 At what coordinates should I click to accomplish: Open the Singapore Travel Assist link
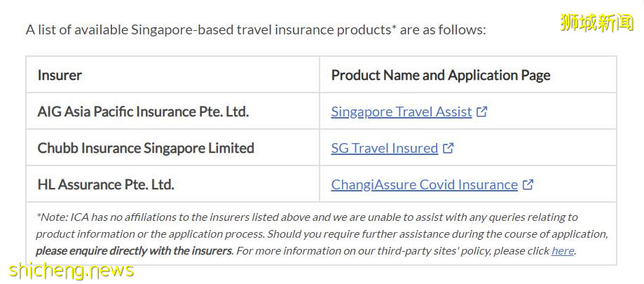401,111
